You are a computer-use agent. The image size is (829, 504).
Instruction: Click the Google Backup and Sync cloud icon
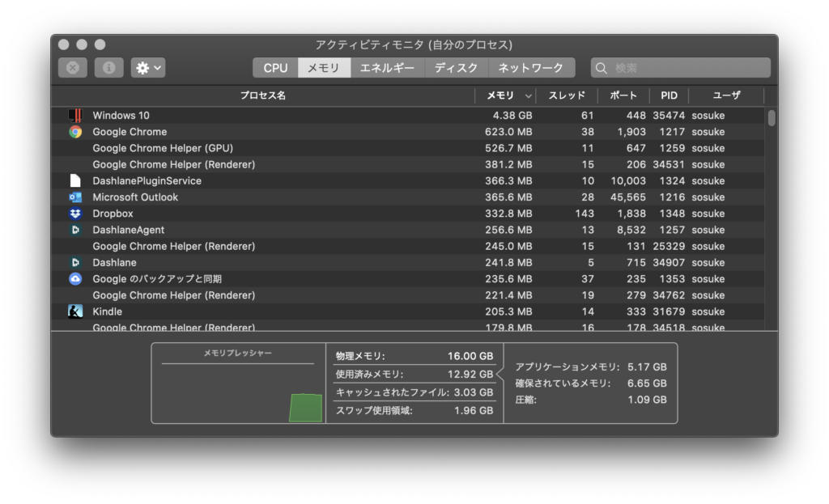75,279
